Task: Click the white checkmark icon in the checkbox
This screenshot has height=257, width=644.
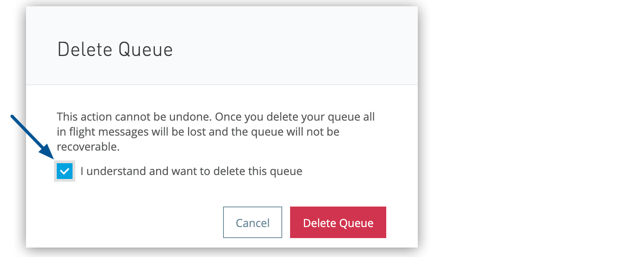Action: pos(65,171)
